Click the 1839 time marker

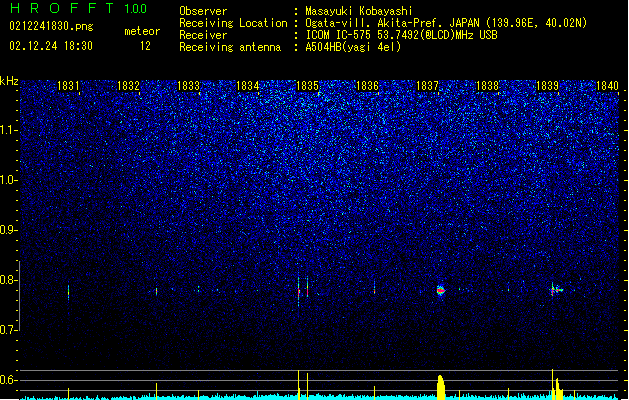tap(547, 86)
